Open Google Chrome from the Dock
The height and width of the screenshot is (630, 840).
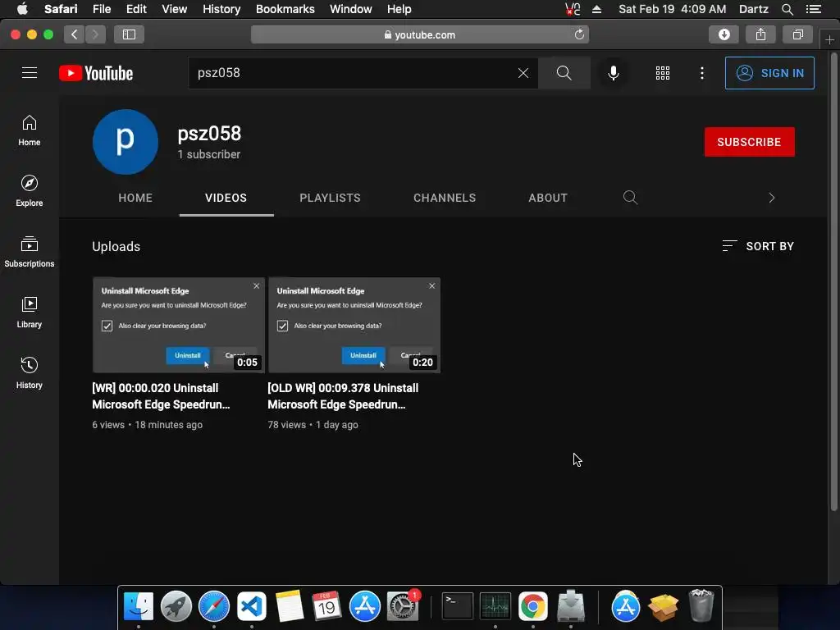coord(533,606)
